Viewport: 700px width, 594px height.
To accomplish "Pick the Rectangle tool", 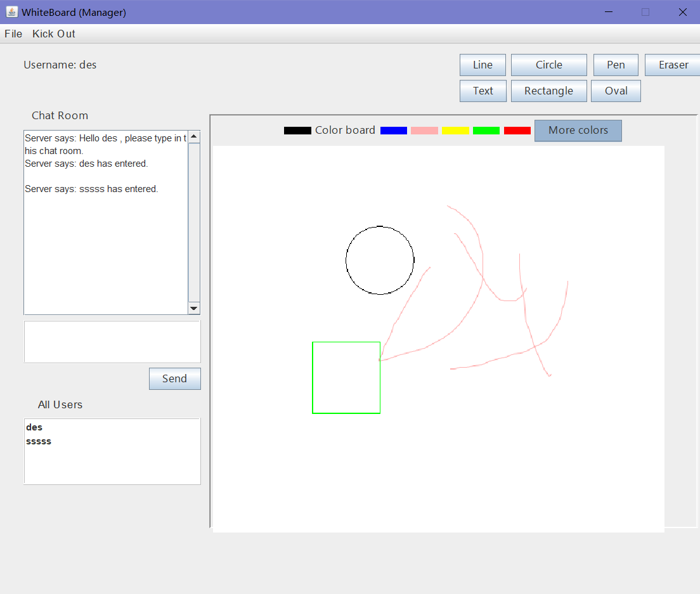I will pos(548,91).
